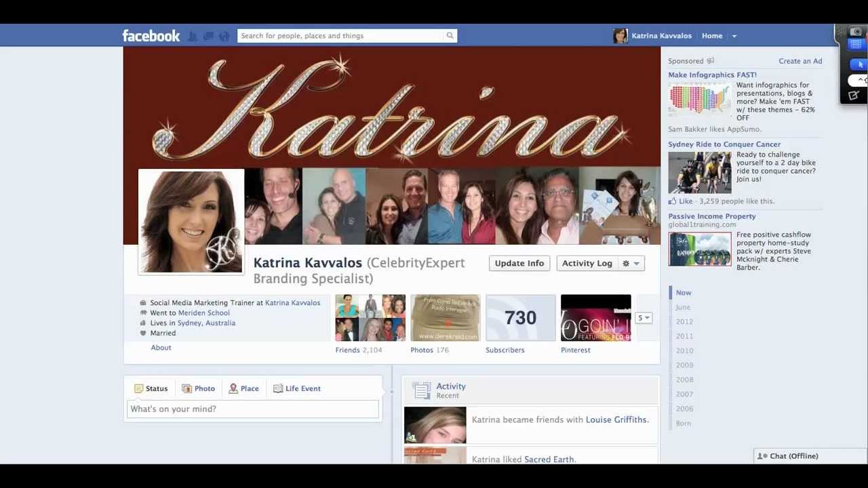Open Louise Griffiths profile link

(x=616, y=420)
